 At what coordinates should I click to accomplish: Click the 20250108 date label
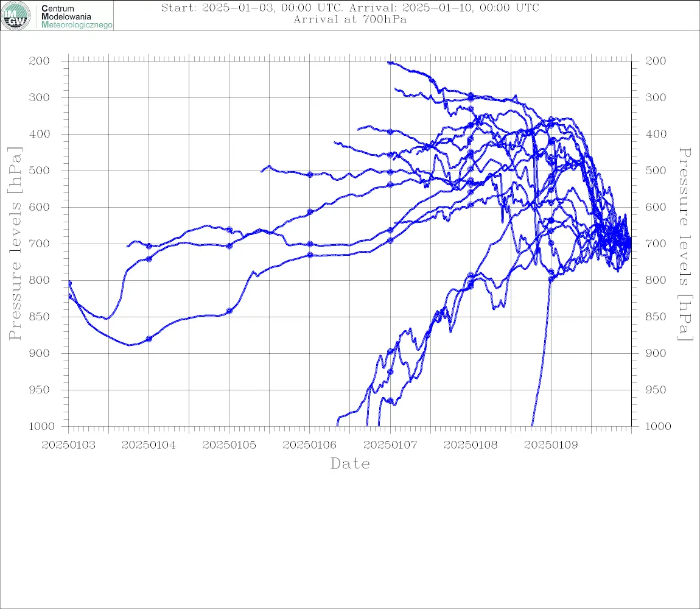pos(471,445)
